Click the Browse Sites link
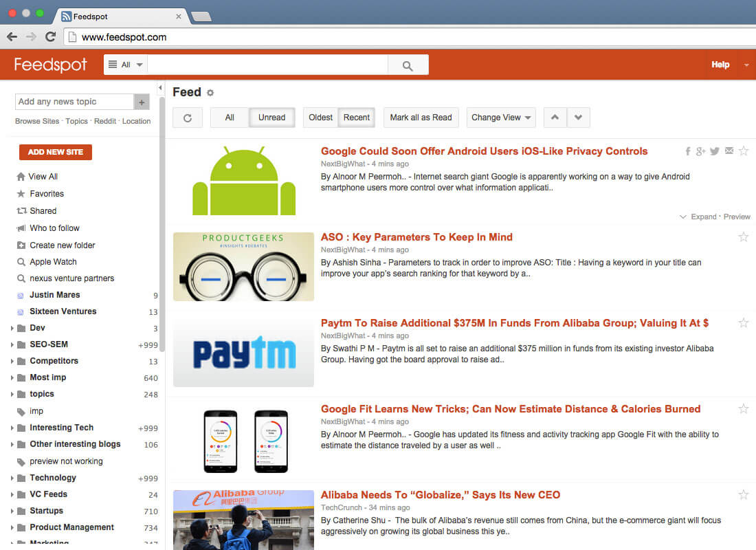 37,121
